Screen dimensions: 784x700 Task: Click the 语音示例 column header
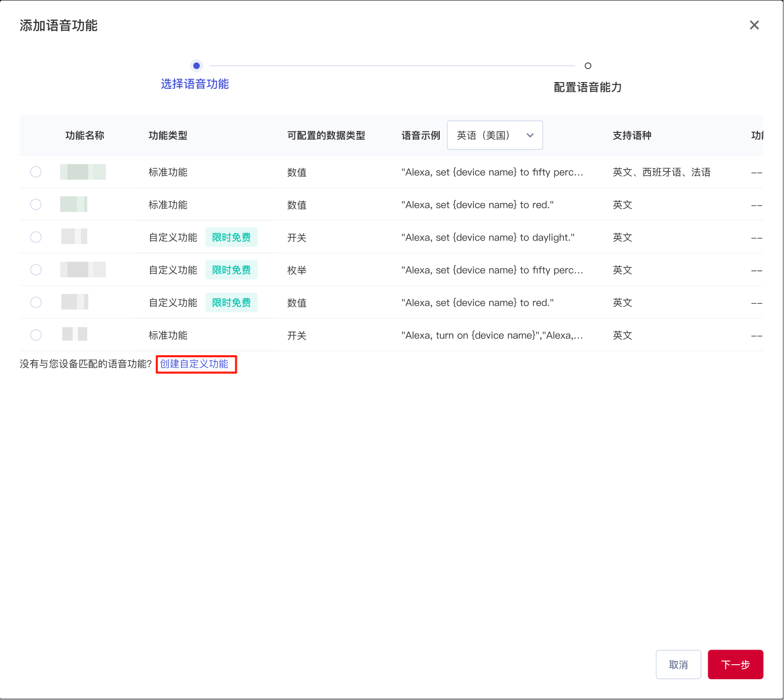coord(421,136)
